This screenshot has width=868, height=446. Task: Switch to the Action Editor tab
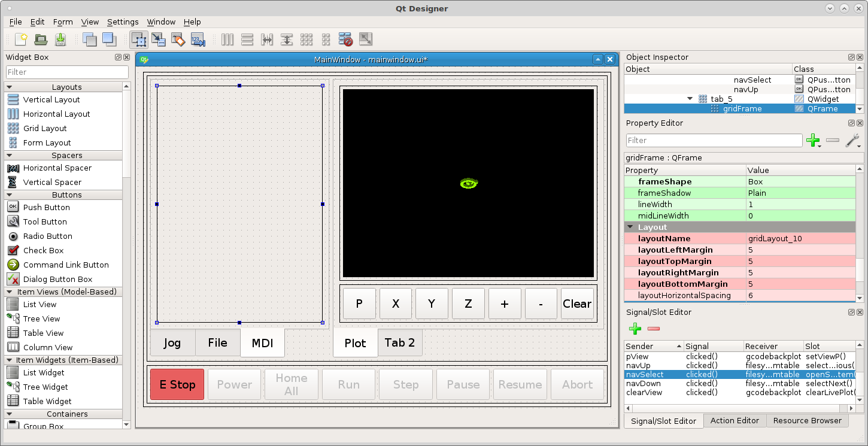pyautogui.click(x=735, y=421)
